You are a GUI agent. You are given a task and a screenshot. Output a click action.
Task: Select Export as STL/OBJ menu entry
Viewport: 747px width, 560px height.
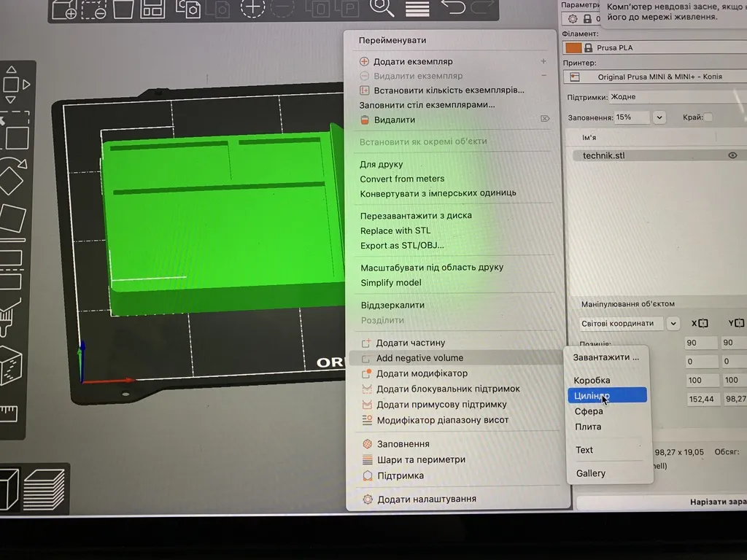coord(402,246)
